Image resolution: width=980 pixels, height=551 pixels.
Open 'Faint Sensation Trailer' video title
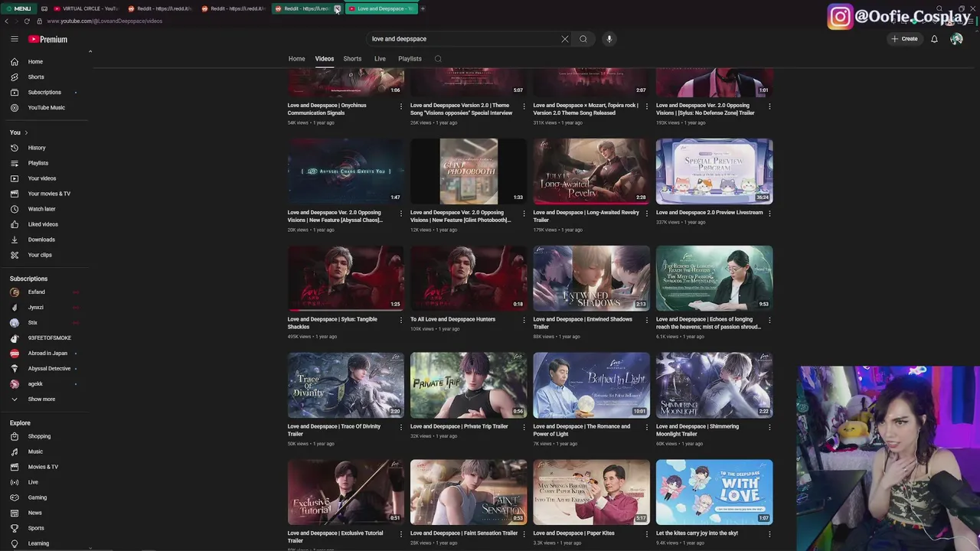click(464, 533)
